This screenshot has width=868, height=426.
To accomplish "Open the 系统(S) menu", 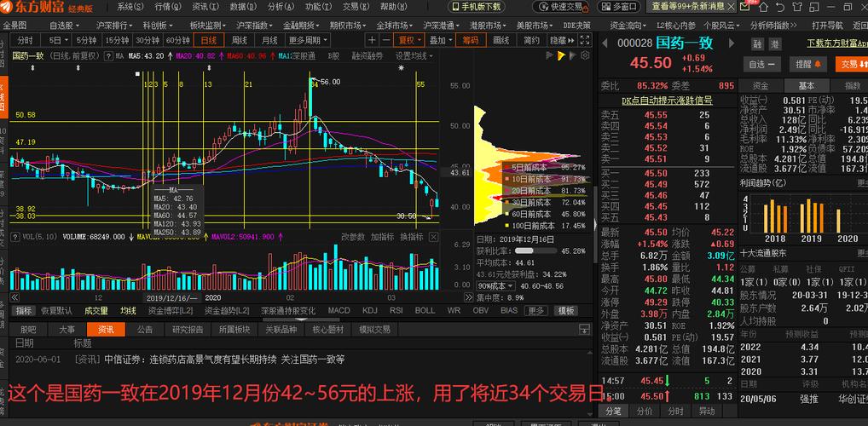I will point(130,7).
